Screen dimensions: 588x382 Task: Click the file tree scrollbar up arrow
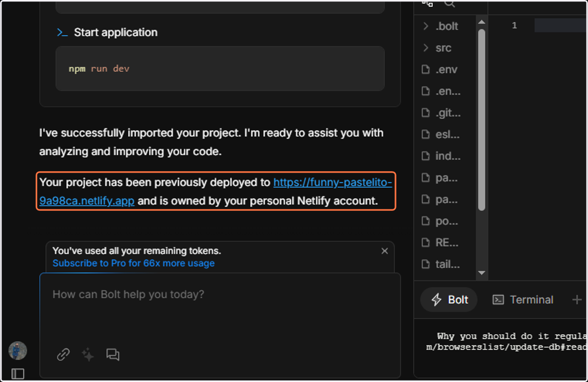481,22
